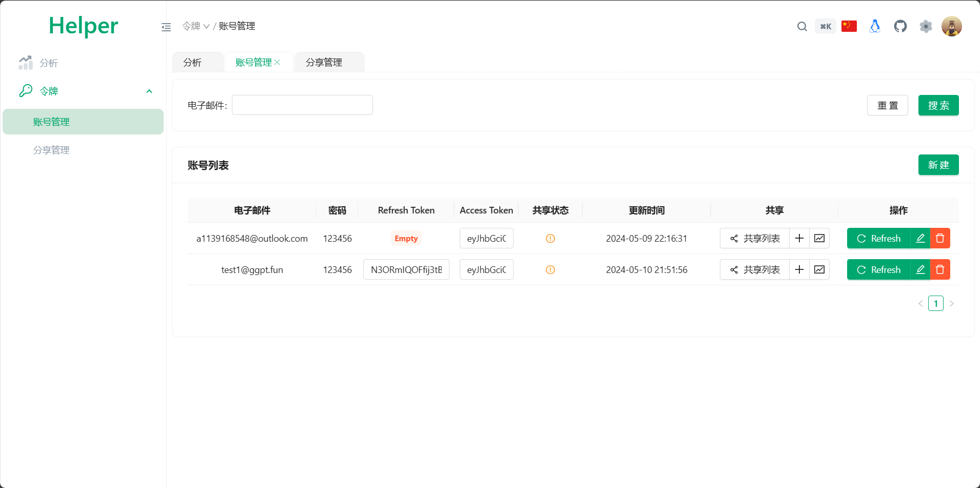Collapse the sidebar using the indent icon

[166, 27]
